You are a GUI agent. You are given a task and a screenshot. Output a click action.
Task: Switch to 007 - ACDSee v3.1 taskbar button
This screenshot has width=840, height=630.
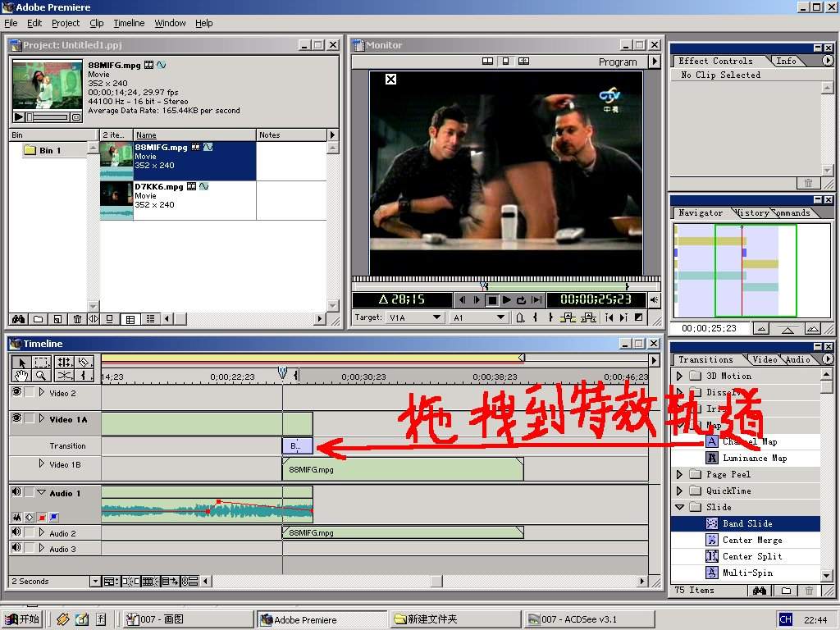[588, 619]
